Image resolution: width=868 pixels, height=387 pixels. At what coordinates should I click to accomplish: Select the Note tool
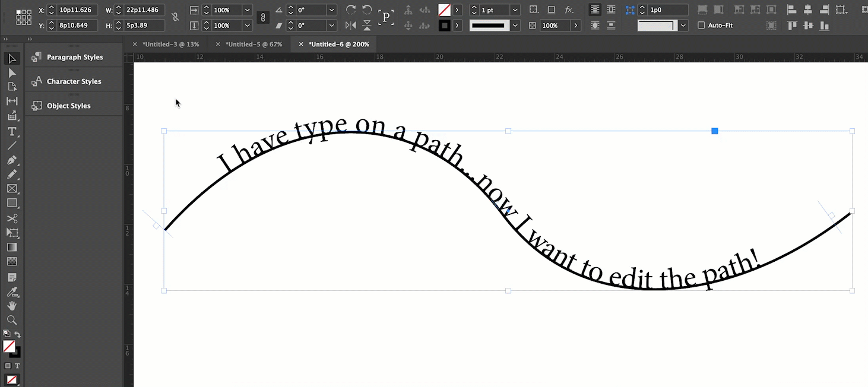click(12, 277)
